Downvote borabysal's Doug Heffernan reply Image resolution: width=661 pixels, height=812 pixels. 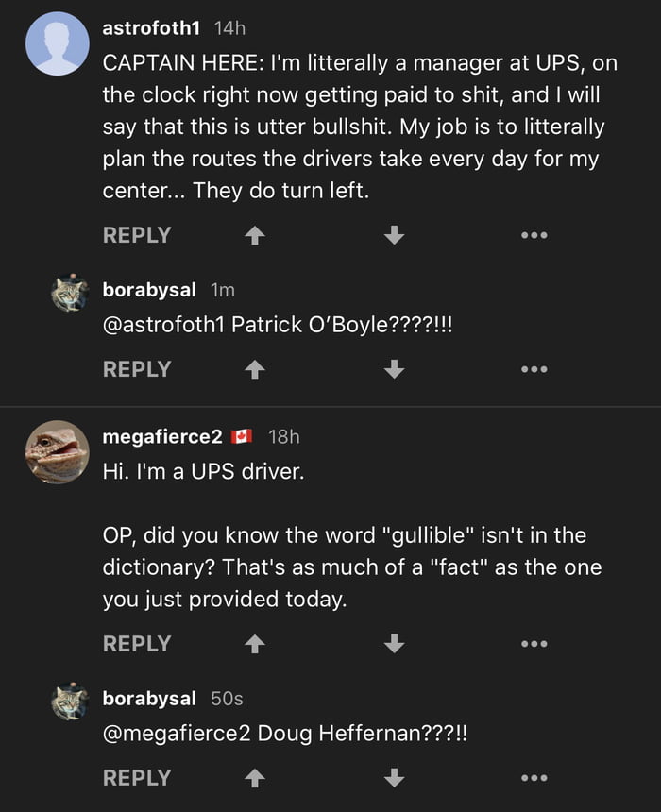pyautogui.click(x=395, y=778)
